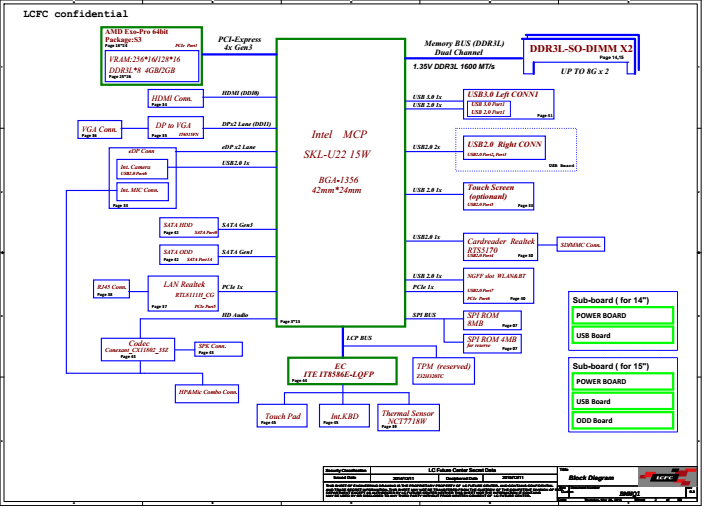Click the 'BGA-1356' package text

tap(339, 180)
